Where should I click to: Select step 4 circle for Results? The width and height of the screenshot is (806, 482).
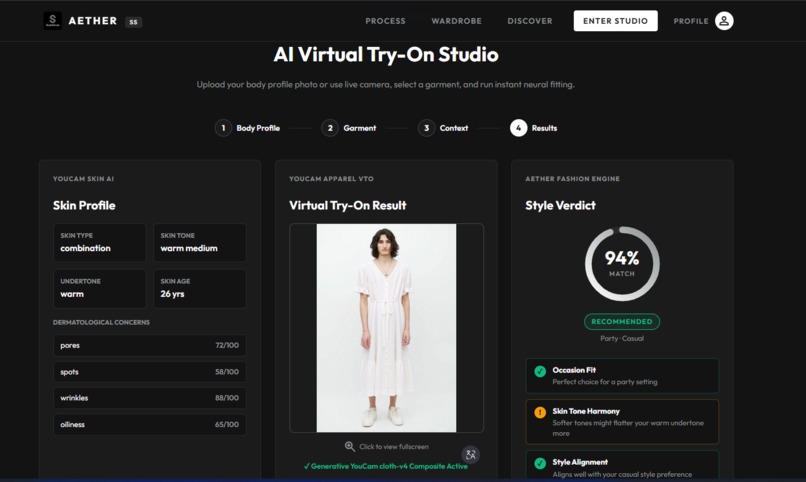518,128
